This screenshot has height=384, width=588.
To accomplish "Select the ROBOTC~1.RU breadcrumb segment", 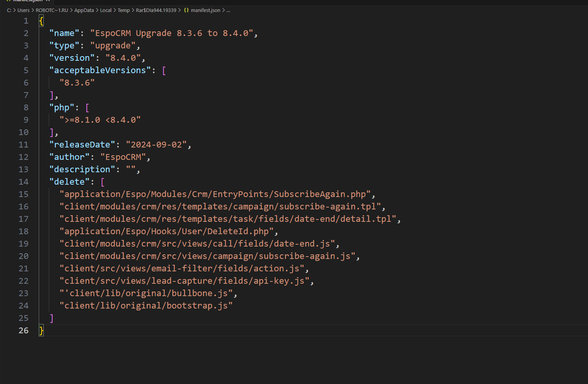I will point(52,10).
